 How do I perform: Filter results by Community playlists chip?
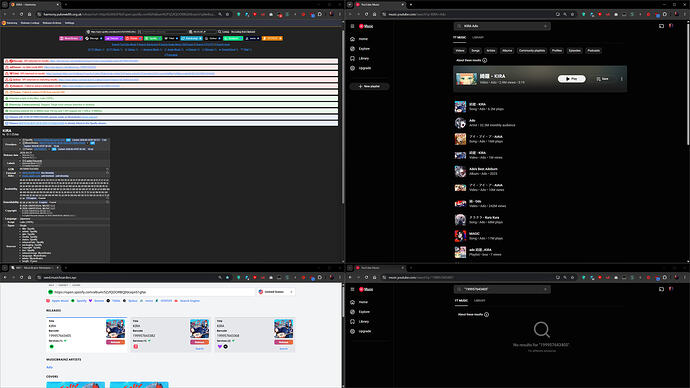tap(532, 51)
